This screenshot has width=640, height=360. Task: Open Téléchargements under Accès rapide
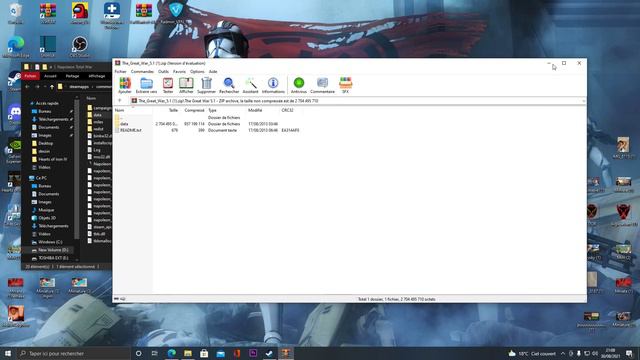pos(53,119)
